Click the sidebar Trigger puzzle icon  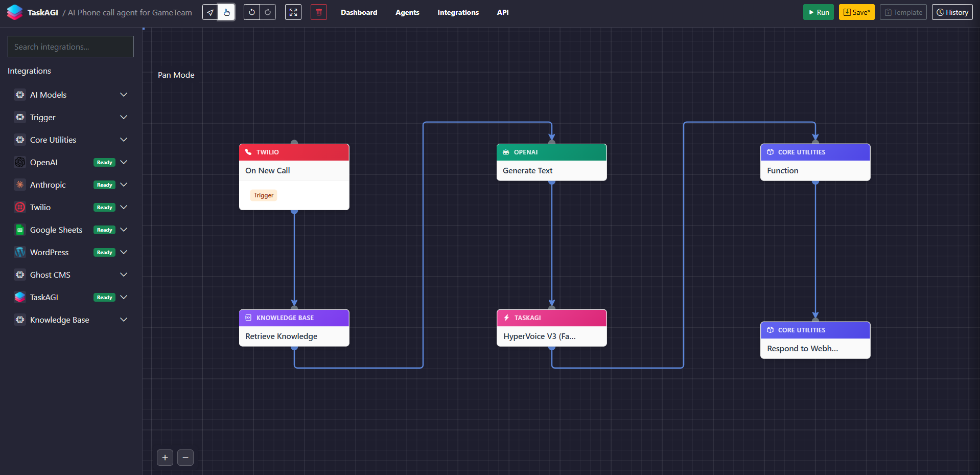tap(20, 117)
